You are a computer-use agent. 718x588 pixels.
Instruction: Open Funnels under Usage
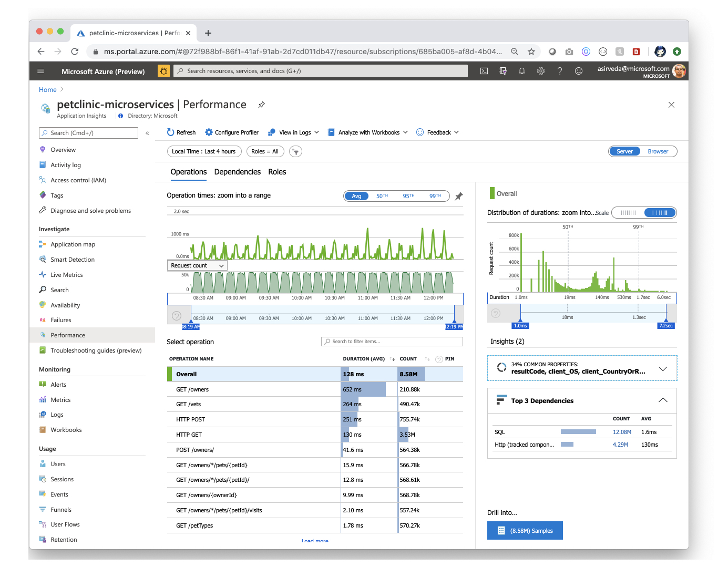click(60, 510)
